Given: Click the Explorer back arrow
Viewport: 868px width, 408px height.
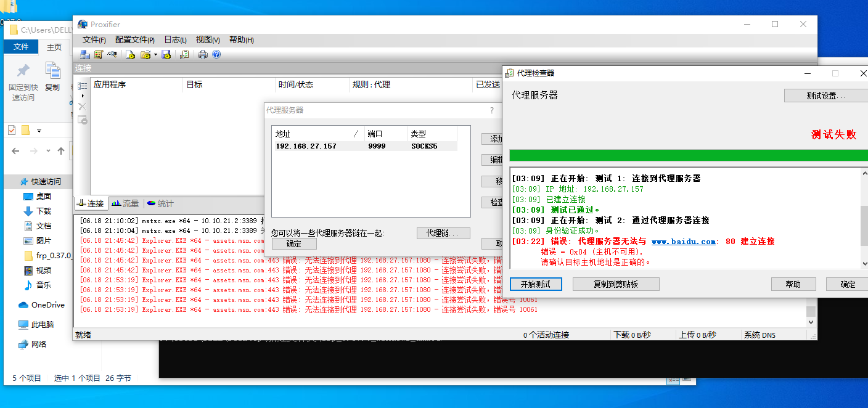Looking at the screenshot, I should [x=16, y=151].
